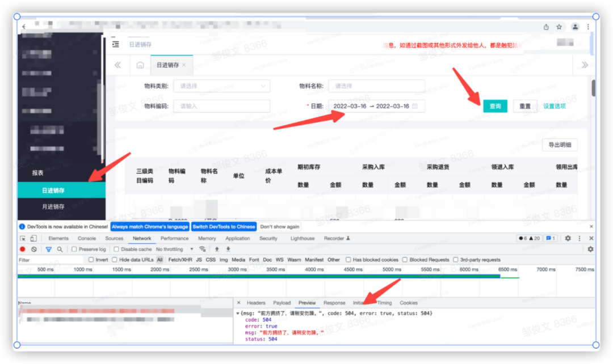Check Has blocked cookies checkbox
The height and width of the screenshot is (364, 613).
point(348,260)
